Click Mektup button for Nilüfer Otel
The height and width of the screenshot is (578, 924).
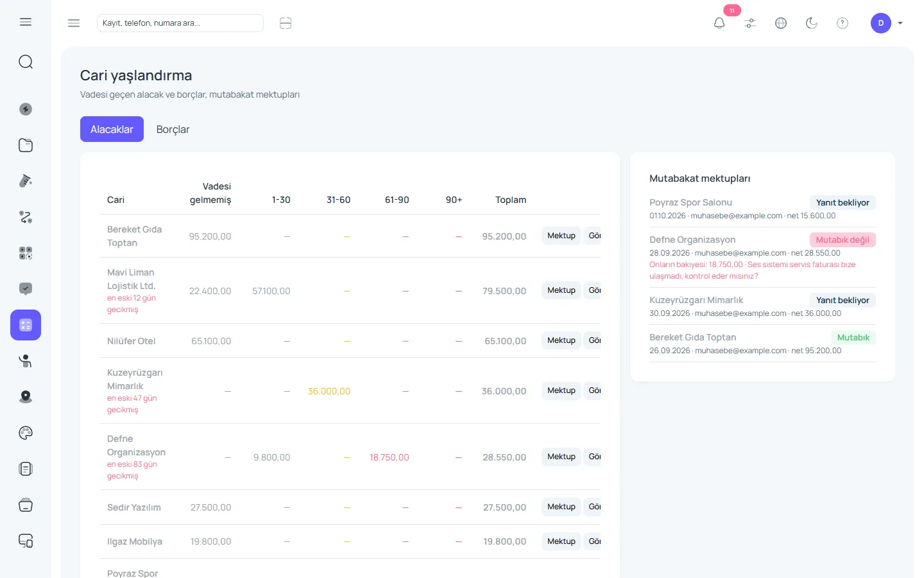pyautogui.click(x=561, y=340)
